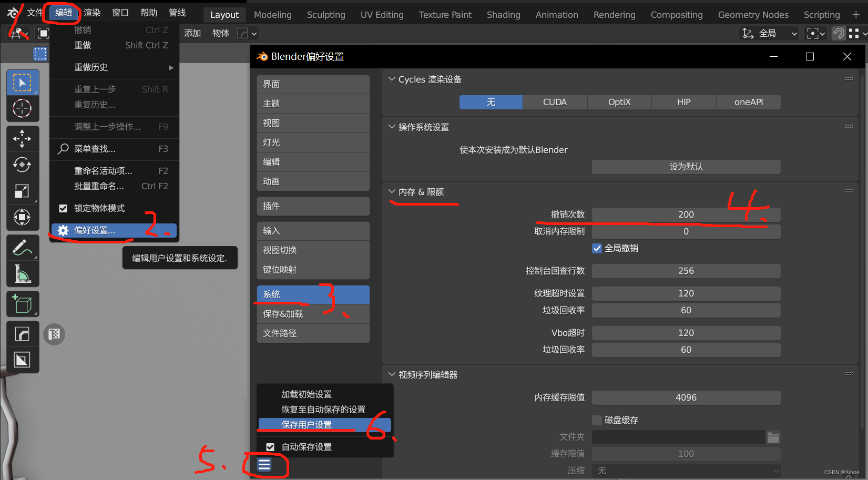Click the grip handle of Memory & Limits panel
Screen dimensions: 868x480
849,191
